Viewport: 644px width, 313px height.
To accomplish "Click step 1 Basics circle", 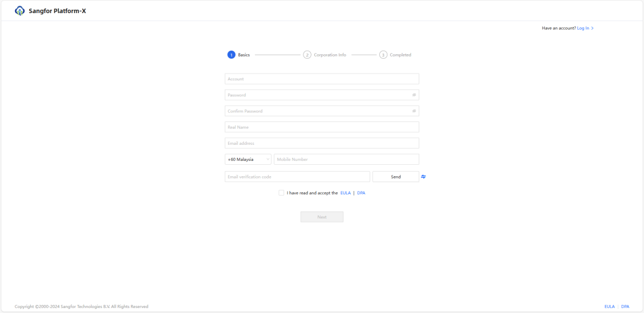I will 231,55.
